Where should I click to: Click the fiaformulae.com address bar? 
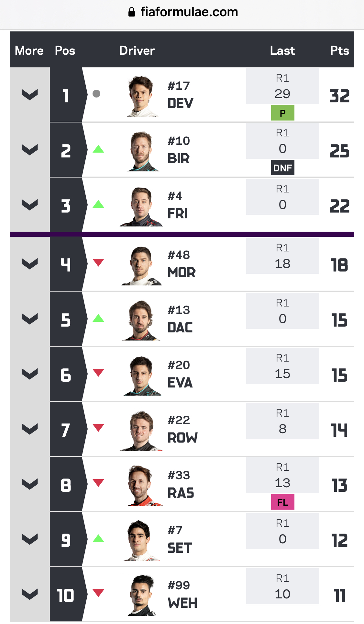(x=189, y=12)
